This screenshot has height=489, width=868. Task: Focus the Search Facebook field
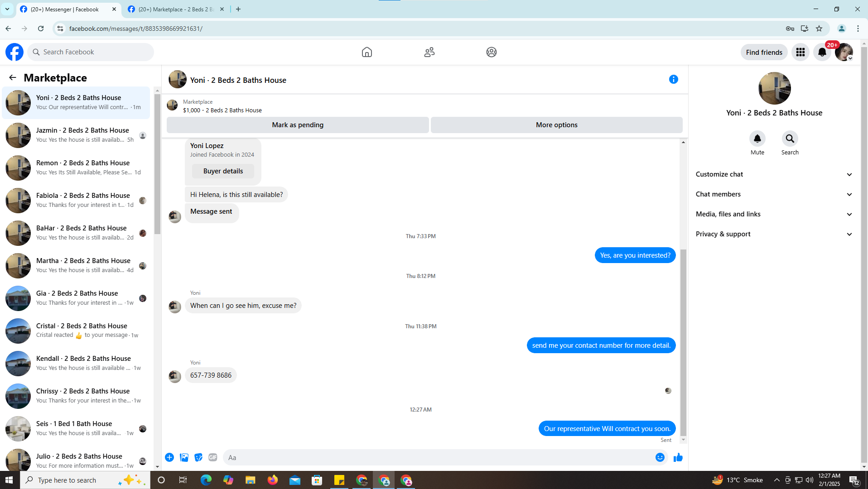click(91, 52)
